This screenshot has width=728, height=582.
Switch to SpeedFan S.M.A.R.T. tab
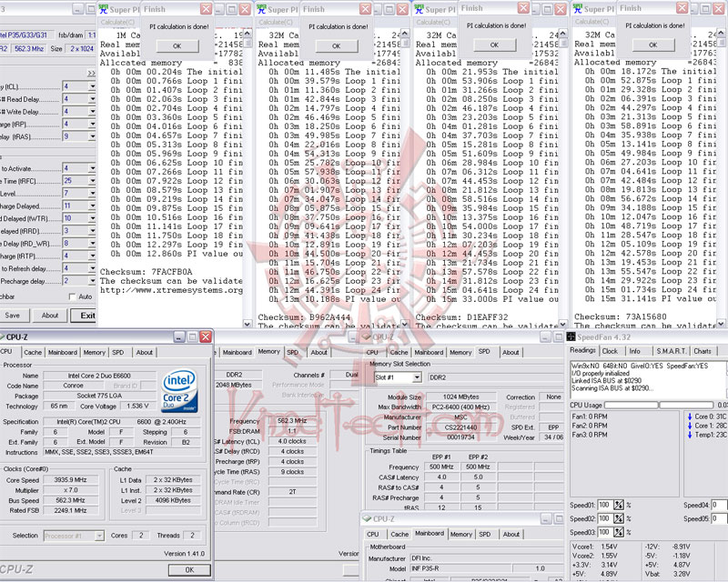click(x=671, y=351)
